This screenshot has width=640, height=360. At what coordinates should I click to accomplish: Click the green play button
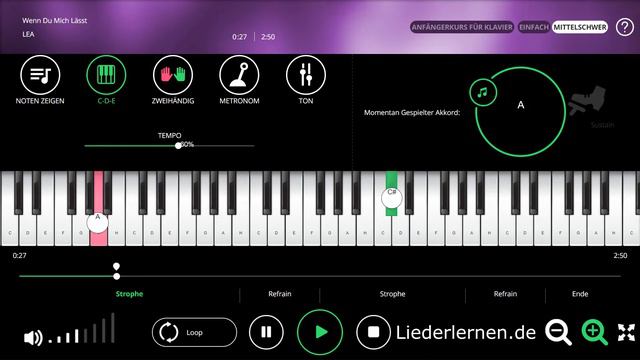click(x=320, y=332)
